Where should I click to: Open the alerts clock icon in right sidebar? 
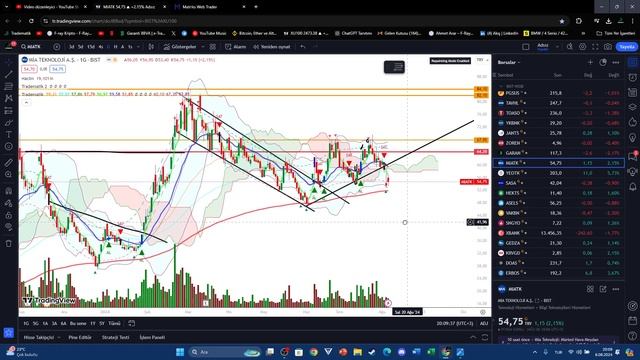(x=633, y=78)
